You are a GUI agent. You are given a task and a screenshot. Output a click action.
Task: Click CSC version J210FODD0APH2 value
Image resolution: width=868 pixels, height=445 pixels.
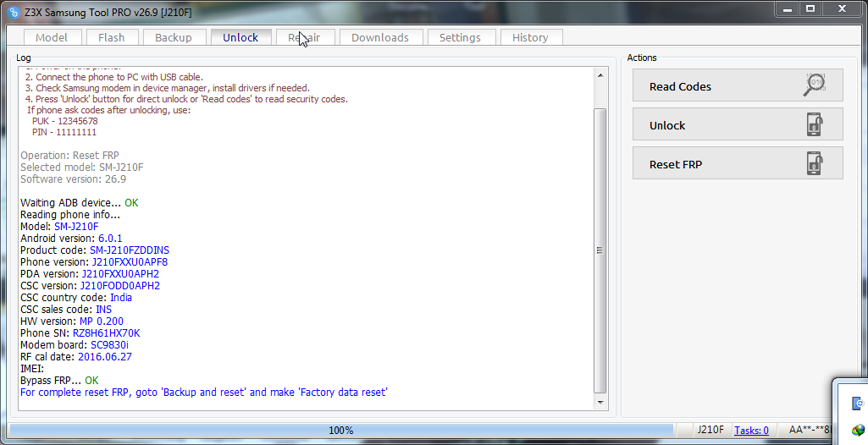pos(120,286)
